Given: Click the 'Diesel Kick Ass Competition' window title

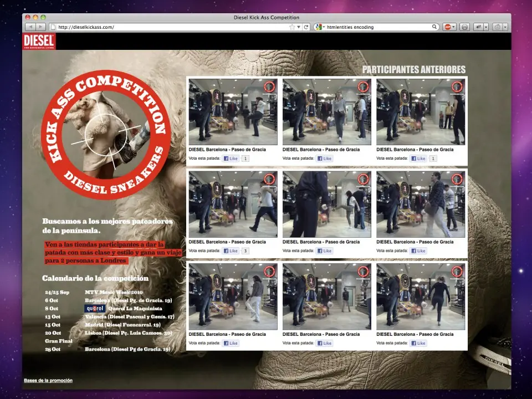Looking at the screenshot, I should coord(267,17).
